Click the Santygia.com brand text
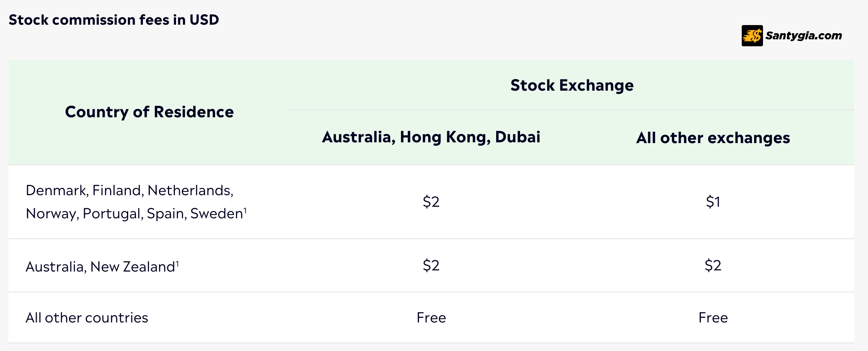The width and height of the screenshot is (868, 351). point(804,35)
